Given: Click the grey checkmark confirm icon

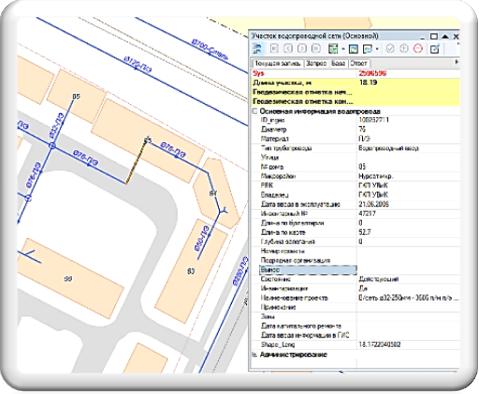Looking at the screenshot, I should click(390, 49).
